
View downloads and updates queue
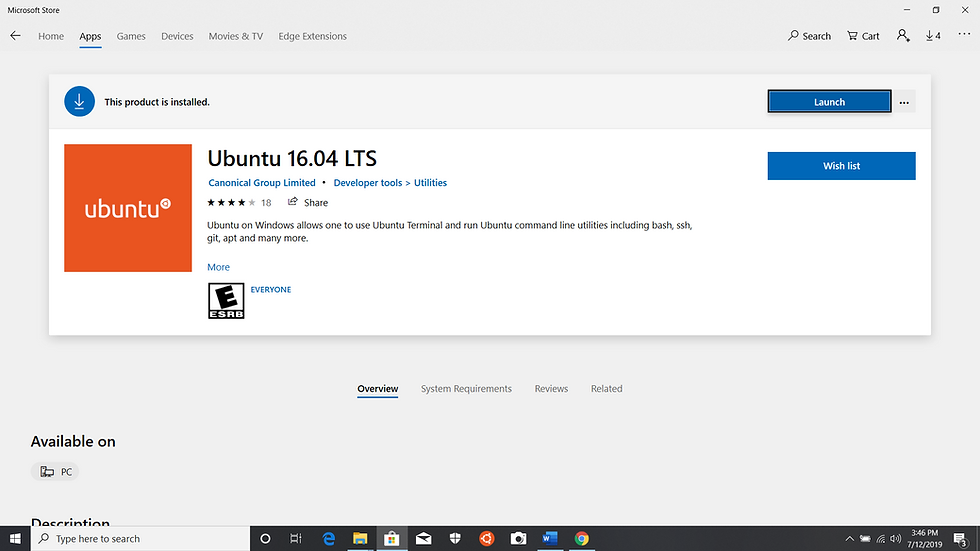(933, 36)
